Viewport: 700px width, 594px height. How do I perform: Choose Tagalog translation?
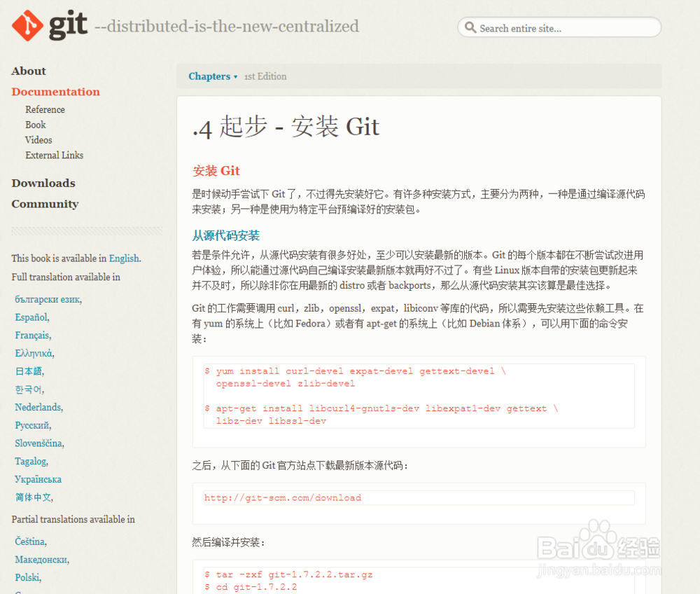click(31, 461)
